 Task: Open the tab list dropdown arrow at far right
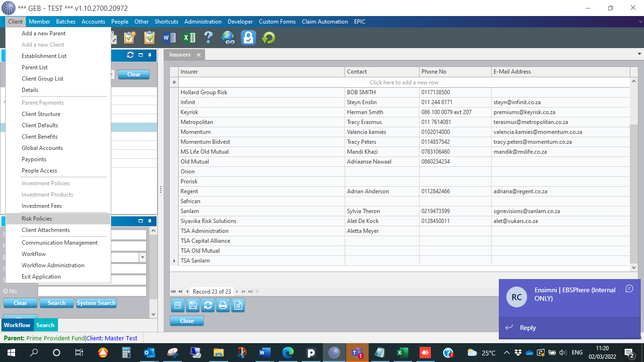[x=640, y=55]
